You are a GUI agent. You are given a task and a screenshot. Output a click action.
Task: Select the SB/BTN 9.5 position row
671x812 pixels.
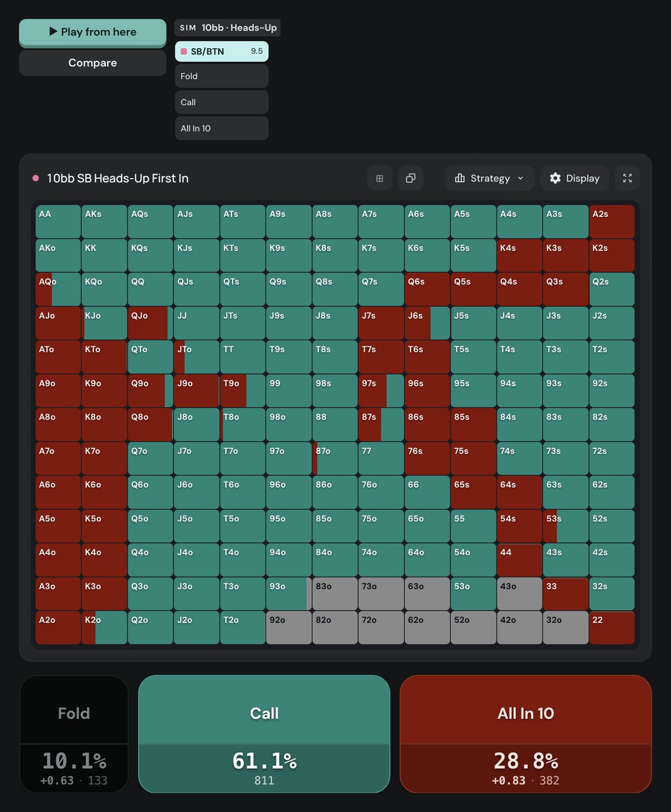[x=221, y=51]
